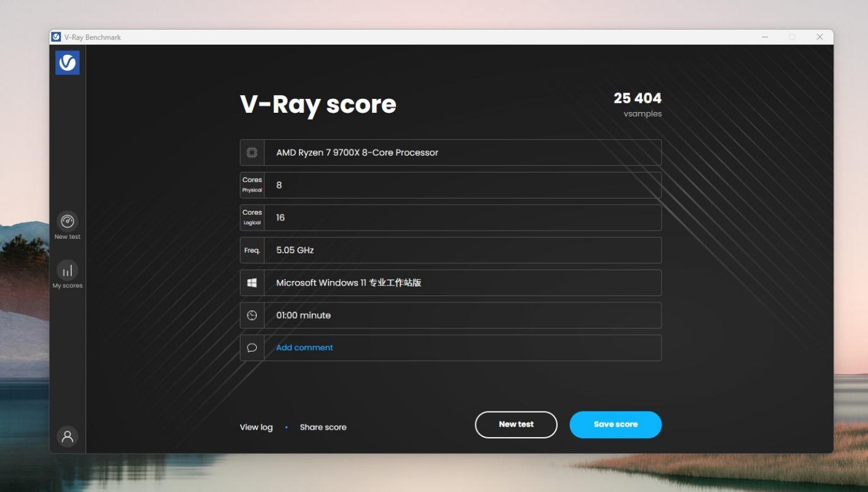868x492 pixels.
Task: Click the V-Ray Benchmark title bar app icon
Action: (56, 37)
